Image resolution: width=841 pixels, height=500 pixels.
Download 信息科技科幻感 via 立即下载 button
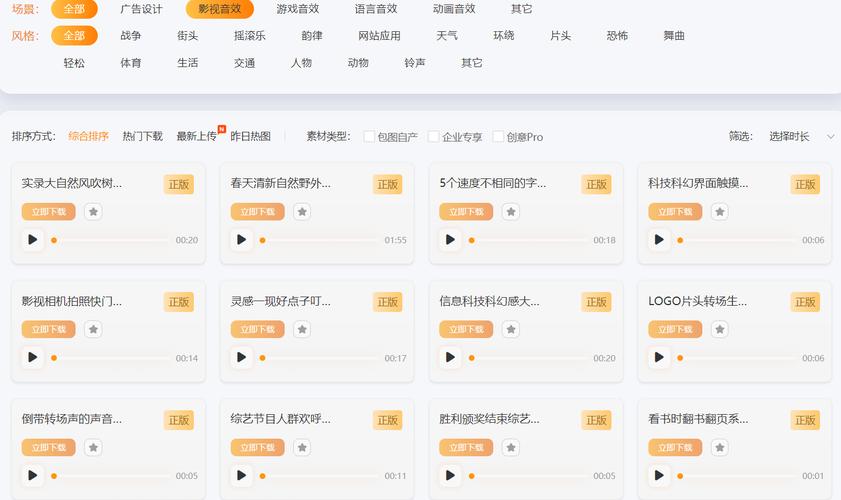coord(466,329)
